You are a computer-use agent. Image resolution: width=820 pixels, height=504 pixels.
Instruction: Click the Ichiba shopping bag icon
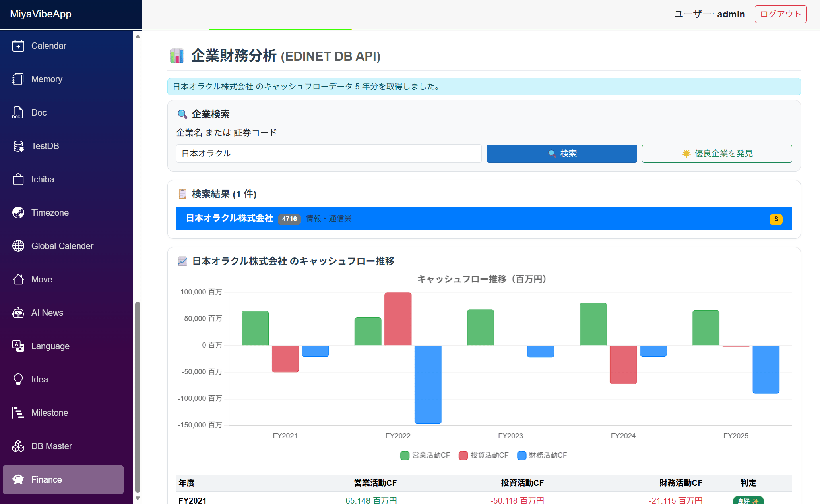tap(18, 180)
